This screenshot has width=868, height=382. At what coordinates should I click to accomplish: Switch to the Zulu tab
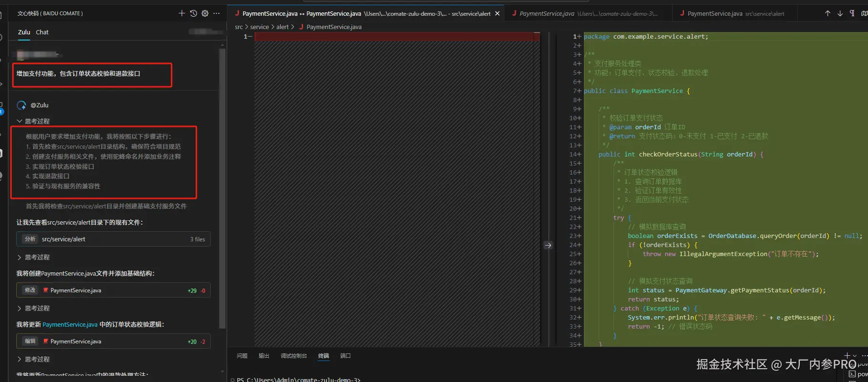pyautogui.click(x=24, y=32)
